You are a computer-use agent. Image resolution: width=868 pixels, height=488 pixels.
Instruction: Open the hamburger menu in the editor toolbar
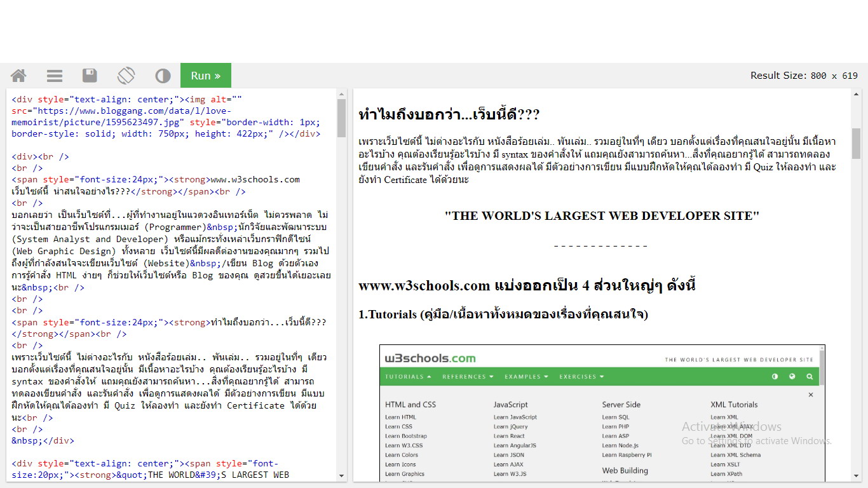click(x=55, y=76)
